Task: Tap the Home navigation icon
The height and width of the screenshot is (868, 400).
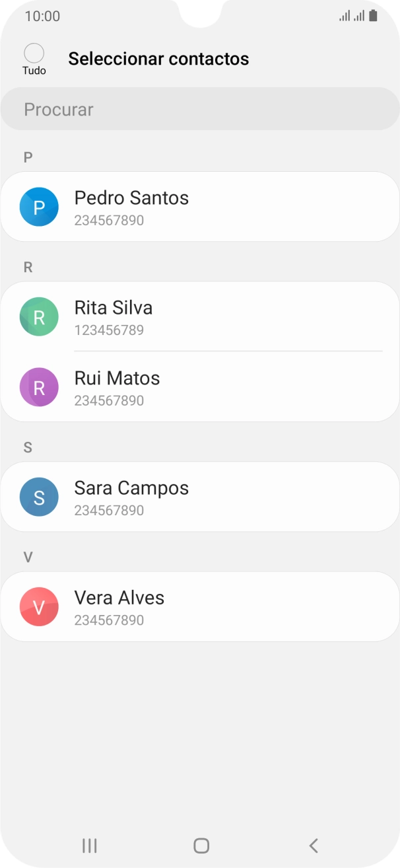Action: [x=200, y=845]
